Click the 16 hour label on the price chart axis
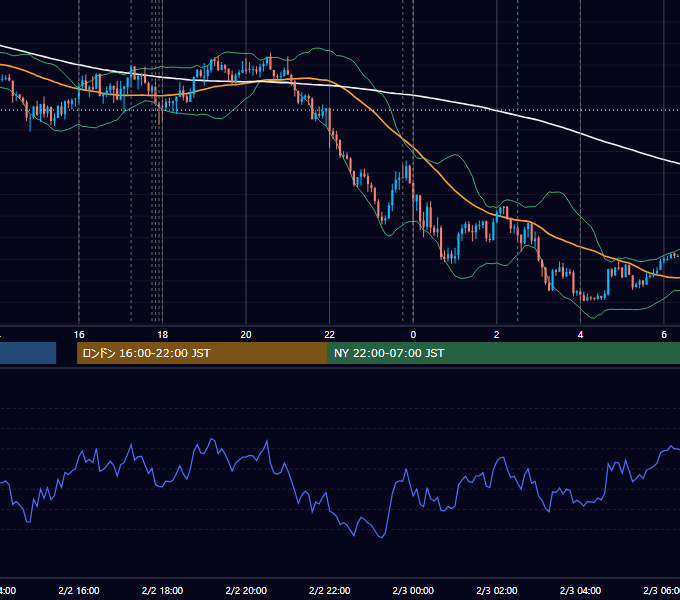This screenshot has width=680, height=600. [x=79, y=335]
